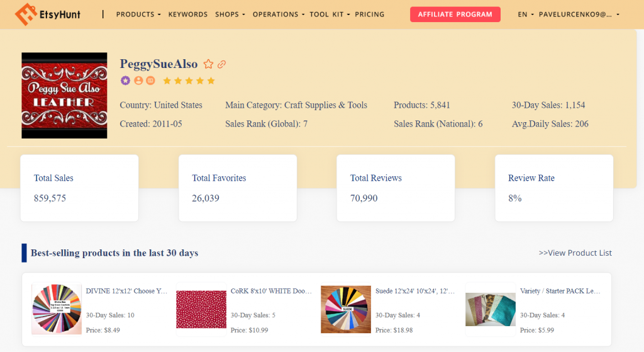644x352 pixels.
Task: Click the orange person badge icon
Action: point(138,81)
